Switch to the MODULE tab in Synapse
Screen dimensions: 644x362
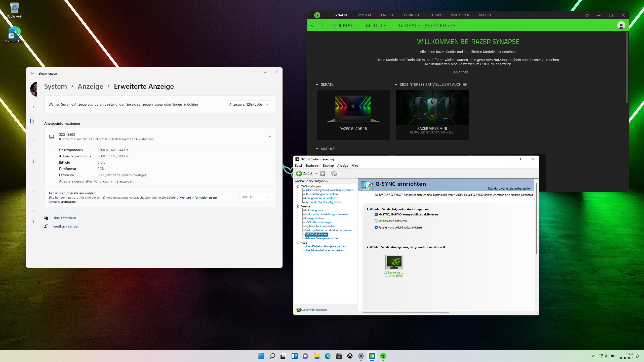tap(376, 26)
